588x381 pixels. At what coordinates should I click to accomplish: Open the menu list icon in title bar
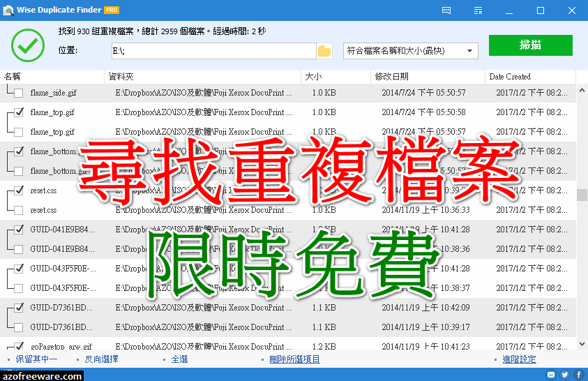pyautogui.click(x=478, y=10)
